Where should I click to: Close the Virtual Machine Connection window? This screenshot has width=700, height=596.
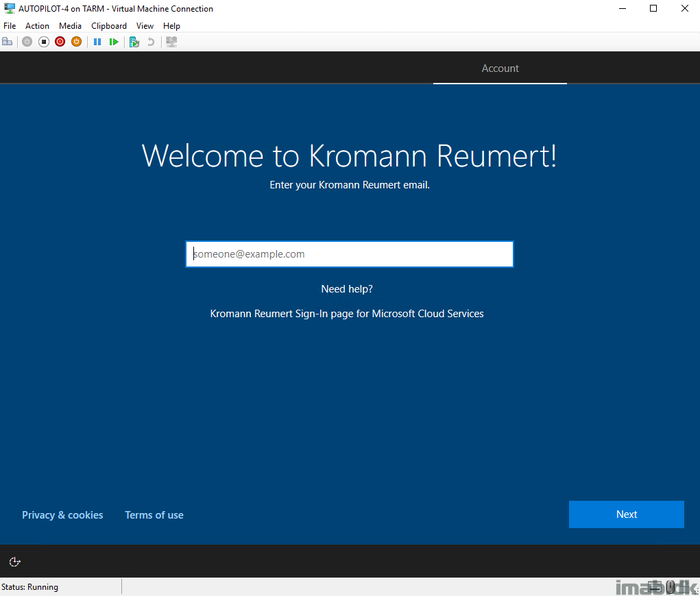click(684, 8)
